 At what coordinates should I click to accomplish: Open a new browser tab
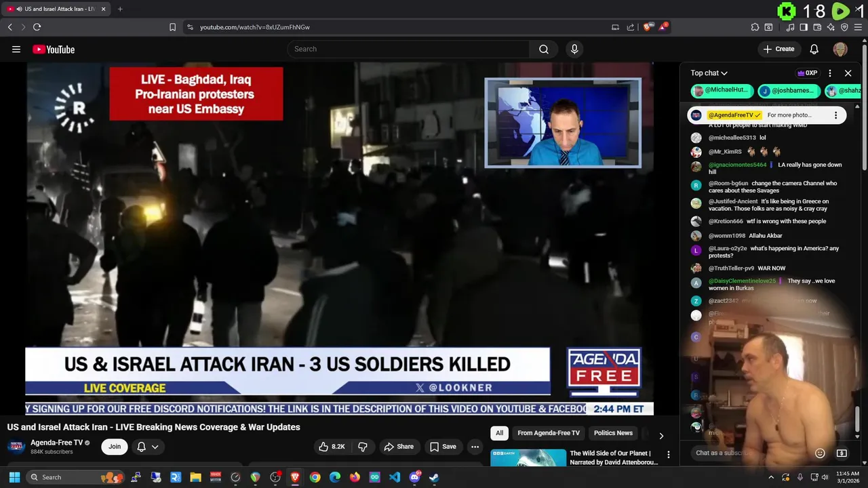pyautogui.click(x=120, y=9)
